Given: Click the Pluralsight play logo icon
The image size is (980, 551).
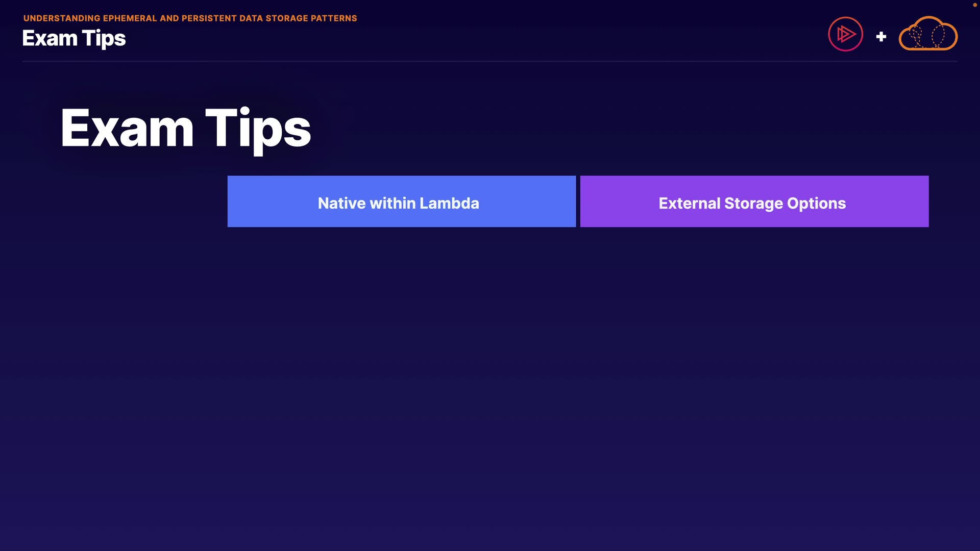Looking at the screenshot, I should coord(845,34).
